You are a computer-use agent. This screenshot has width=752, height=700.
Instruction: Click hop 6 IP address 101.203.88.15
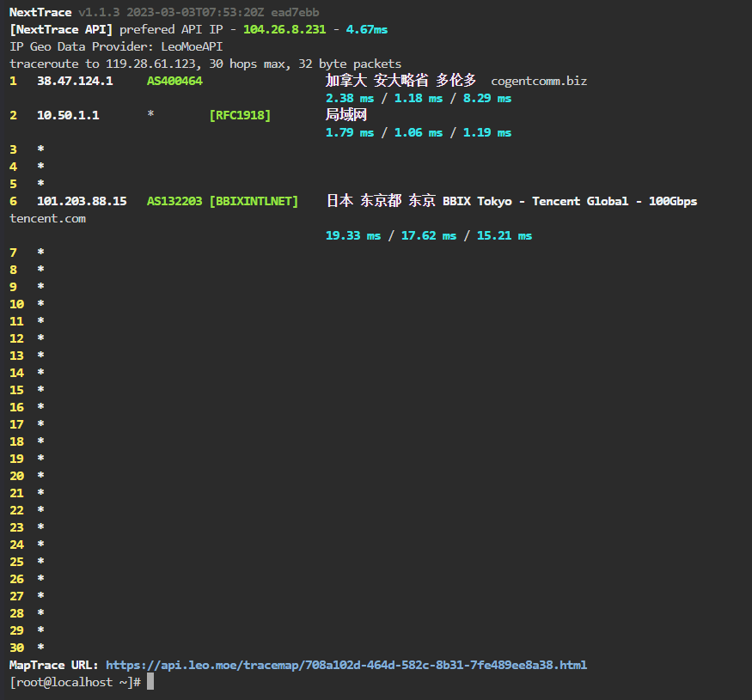[x=82, y=201]
